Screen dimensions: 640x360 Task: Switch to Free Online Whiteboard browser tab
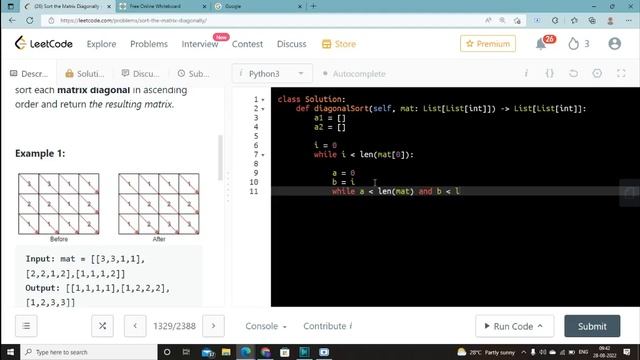click(163, 6)
